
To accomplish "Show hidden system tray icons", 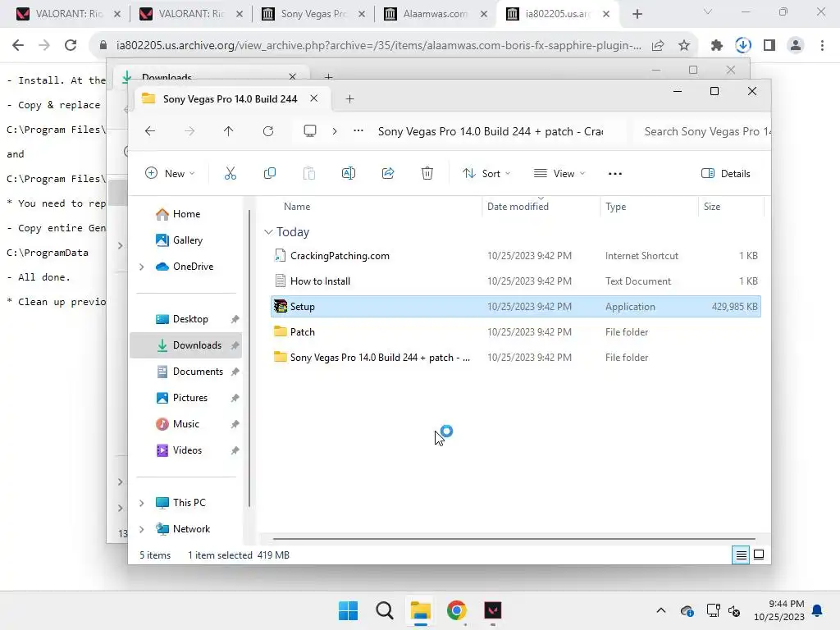I will point(661,610).
